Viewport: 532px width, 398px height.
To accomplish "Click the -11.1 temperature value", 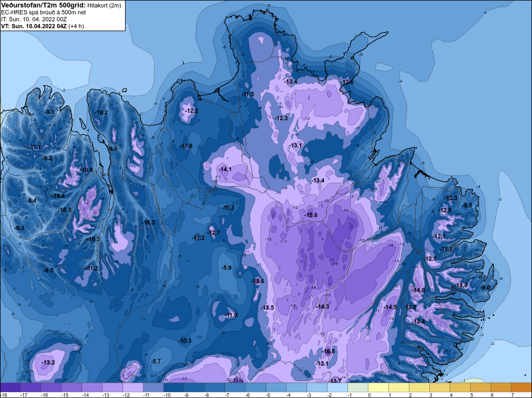I will coord(35,147).
